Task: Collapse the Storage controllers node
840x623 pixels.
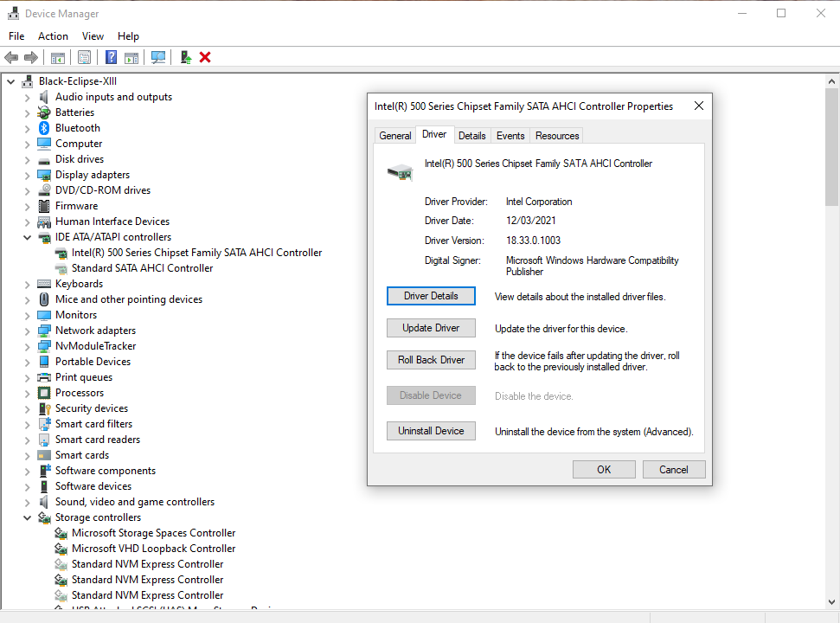Action: (x=27, y=518)
